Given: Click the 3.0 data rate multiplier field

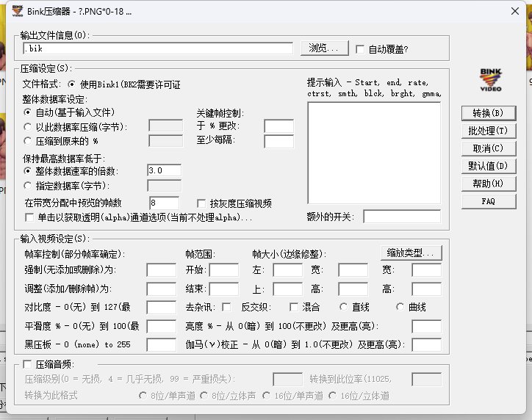Looking at the screenshot, I should pos(165,170).
